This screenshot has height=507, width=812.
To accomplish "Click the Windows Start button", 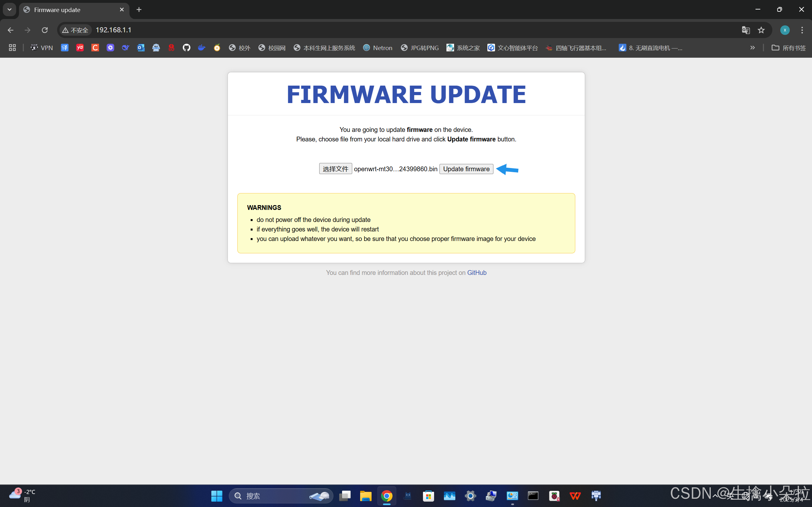I will tap(217, 496).
